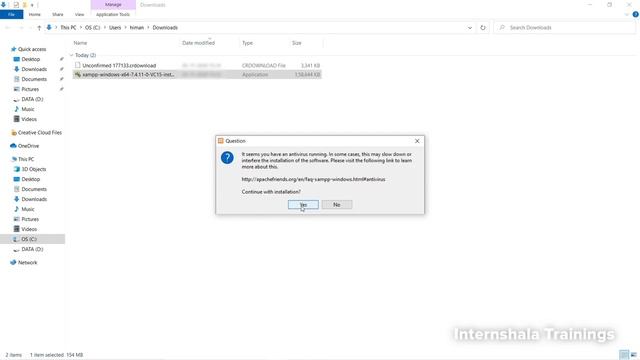Click the Network icon in navigation pane
Viewport: 640px width, 360px height.
13,262
